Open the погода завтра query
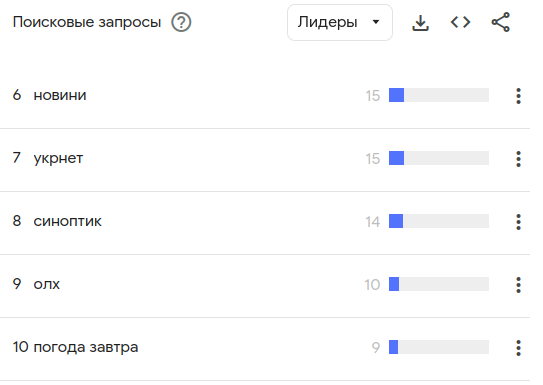The width and height of the screenshot is (543, 385). (x=86, y=347)
